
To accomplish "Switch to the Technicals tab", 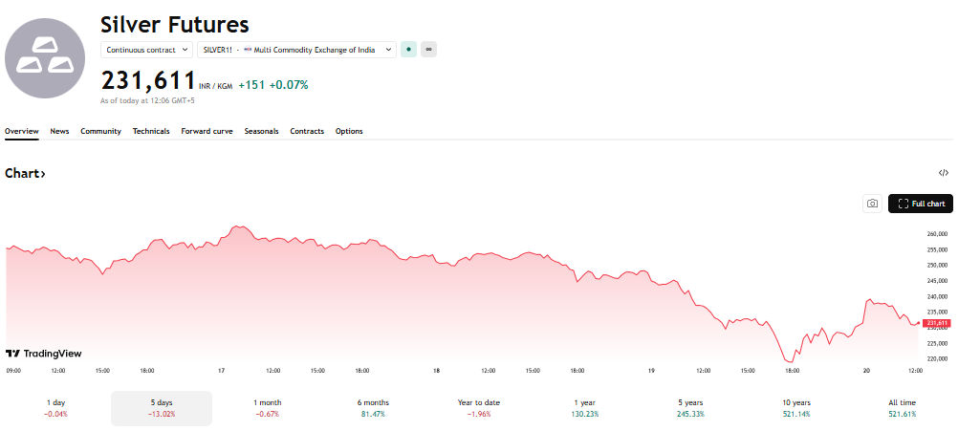I will tap(151, 131).
